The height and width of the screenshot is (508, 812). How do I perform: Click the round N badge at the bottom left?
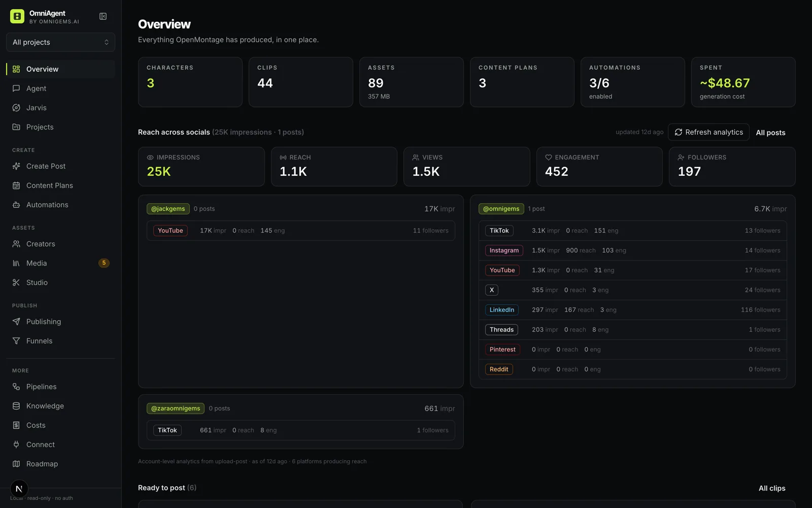tap(19, 489)
